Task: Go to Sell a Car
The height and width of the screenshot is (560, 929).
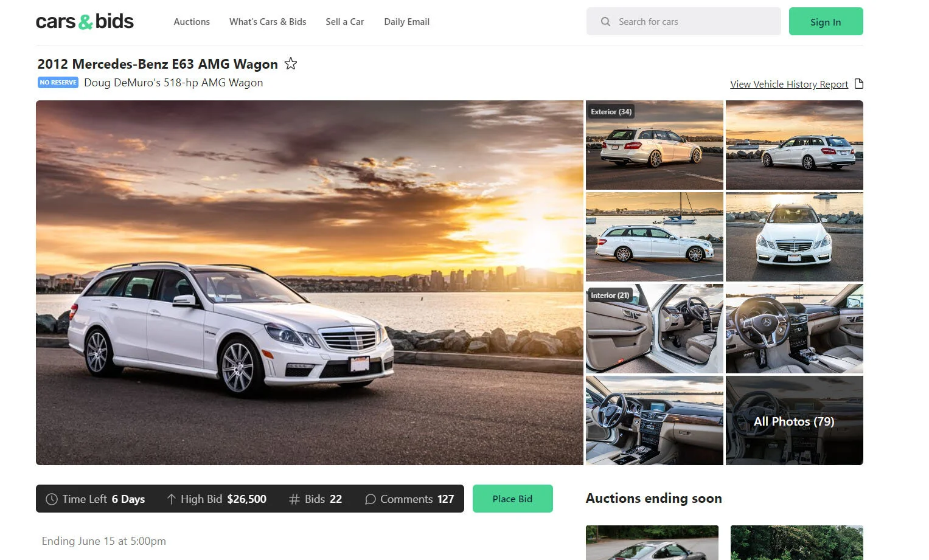Action: pyautogui.click(x=345, y=22)
